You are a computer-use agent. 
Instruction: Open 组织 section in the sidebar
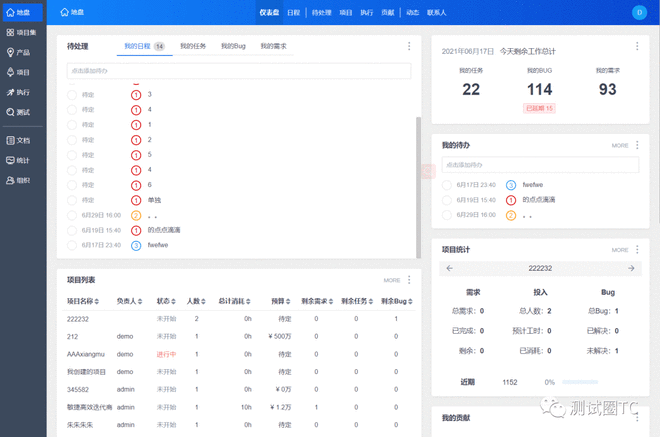pos(22,180)
